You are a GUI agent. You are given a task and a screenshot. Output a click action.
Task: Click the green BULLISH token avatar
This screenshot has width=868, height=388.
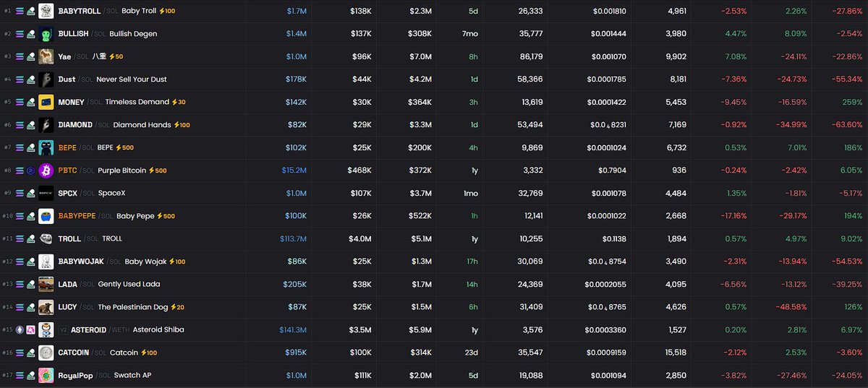coord(46,34)
